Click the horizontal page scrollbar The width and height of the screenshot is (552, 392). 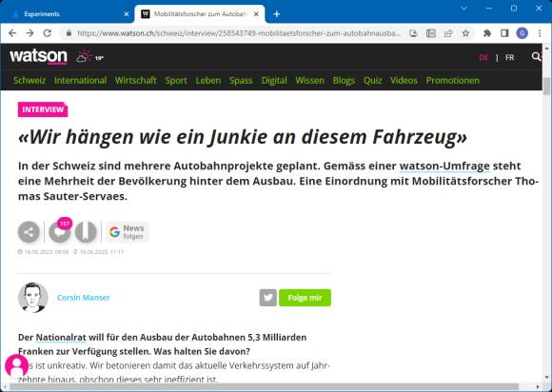(x=264, y=387)
